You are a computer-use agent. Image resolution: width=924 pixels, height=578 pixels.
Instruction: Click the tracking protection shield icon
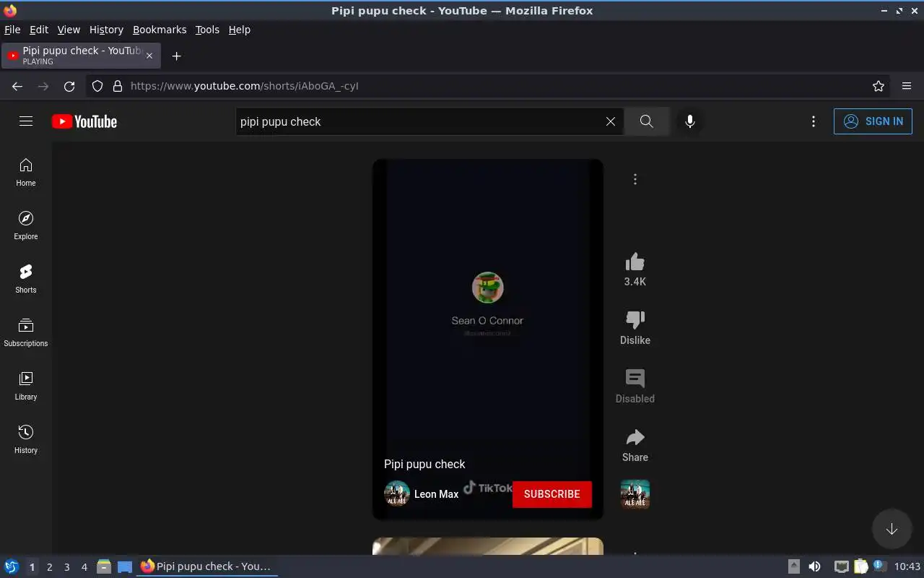click(x=97, y=86)
